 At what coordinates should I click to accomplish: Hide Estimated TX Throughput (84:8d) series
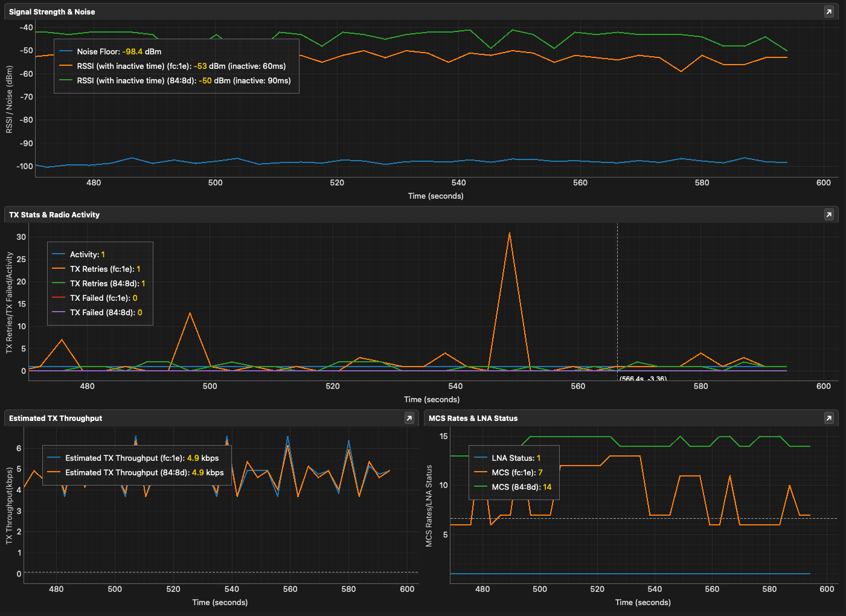pos(144,473)
